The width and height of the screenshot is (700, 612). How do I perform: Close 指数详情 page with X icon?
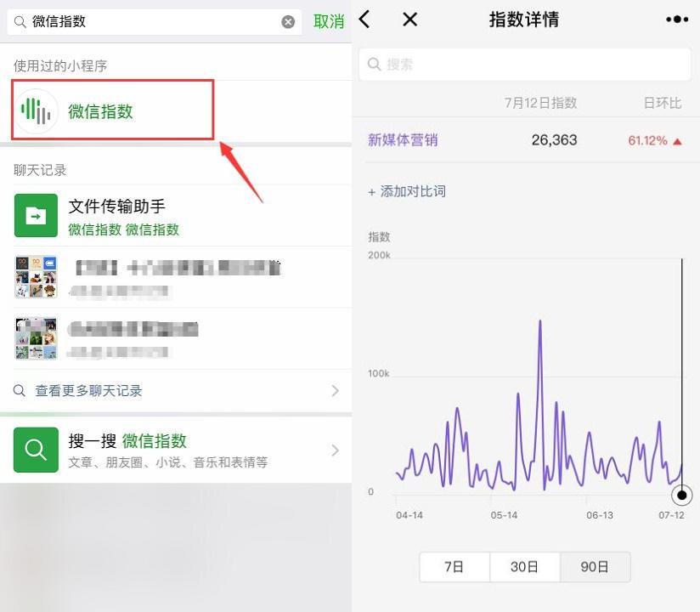pos(409,20)
